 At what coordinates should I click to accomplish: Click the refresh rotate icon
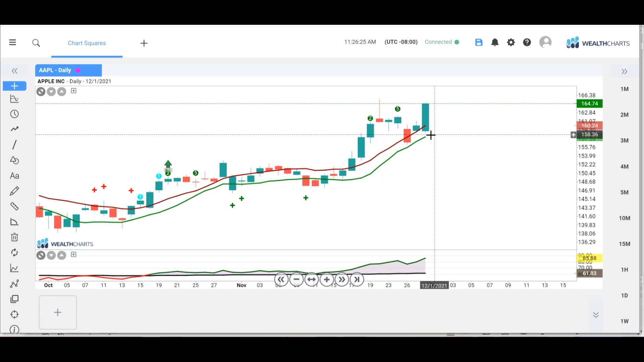click(x=14, y=253)
